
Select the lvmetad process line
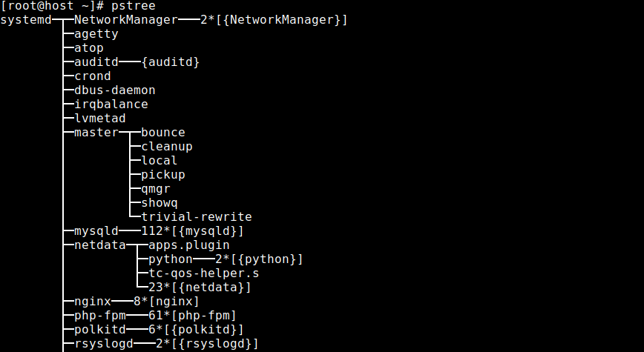pos(100,118)
